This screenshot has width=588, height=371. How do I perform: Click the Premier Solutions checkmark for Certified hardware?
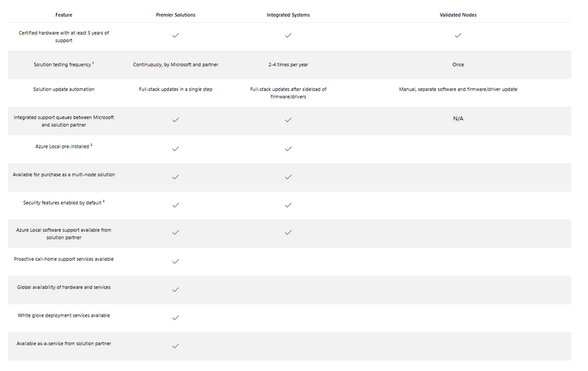pos(176,35)
